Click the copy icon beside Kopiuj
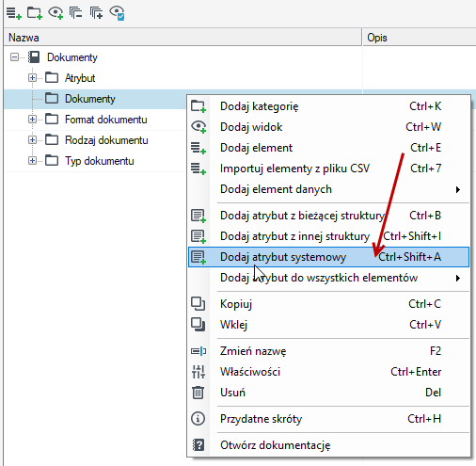476x466 pixels. [x=198, y=304]
